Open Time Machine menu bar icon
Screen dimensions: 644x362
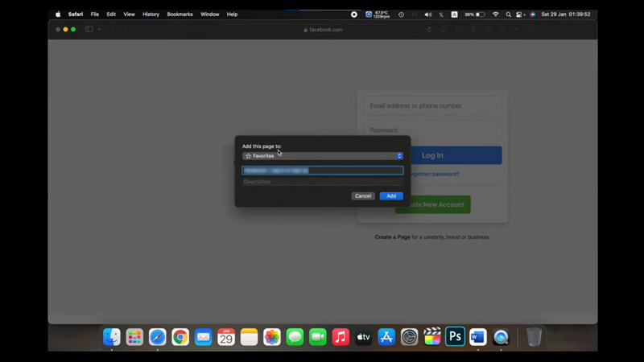tap(401, 14)
